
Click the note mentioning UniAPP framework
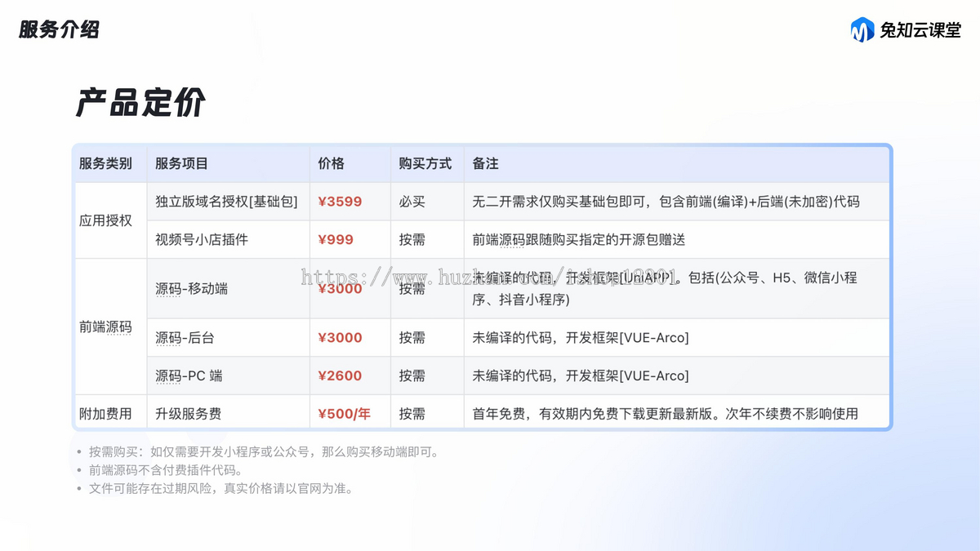tap(665, 288)
